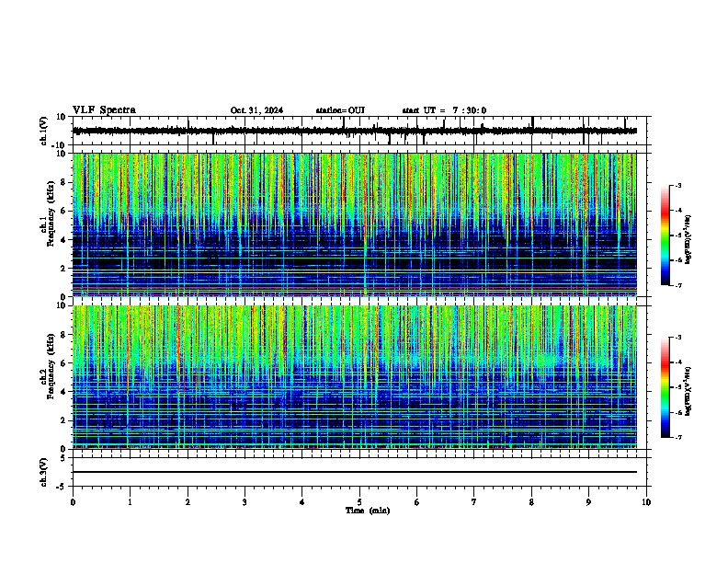Click the "-3" label on ch.1 colorbar
The height and width of the screenshot is (563, 728).
tap(677, 186)
